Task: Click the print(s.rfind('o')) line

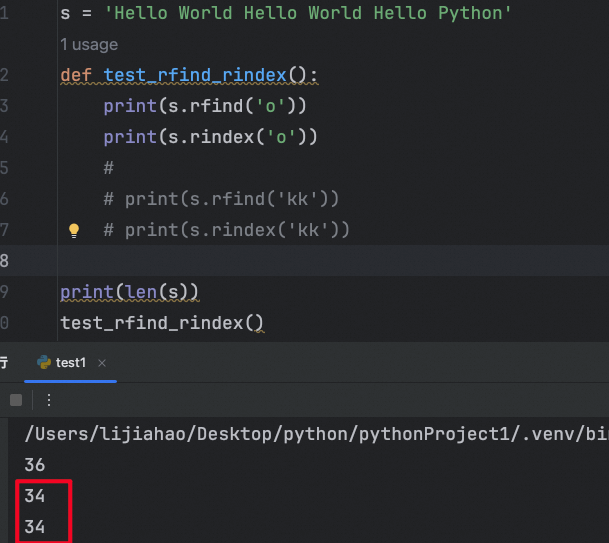Action: pos(205,106)
